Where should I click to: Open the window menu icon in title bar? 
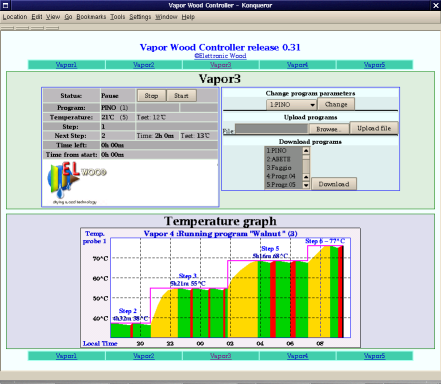[x=5, y=5]
